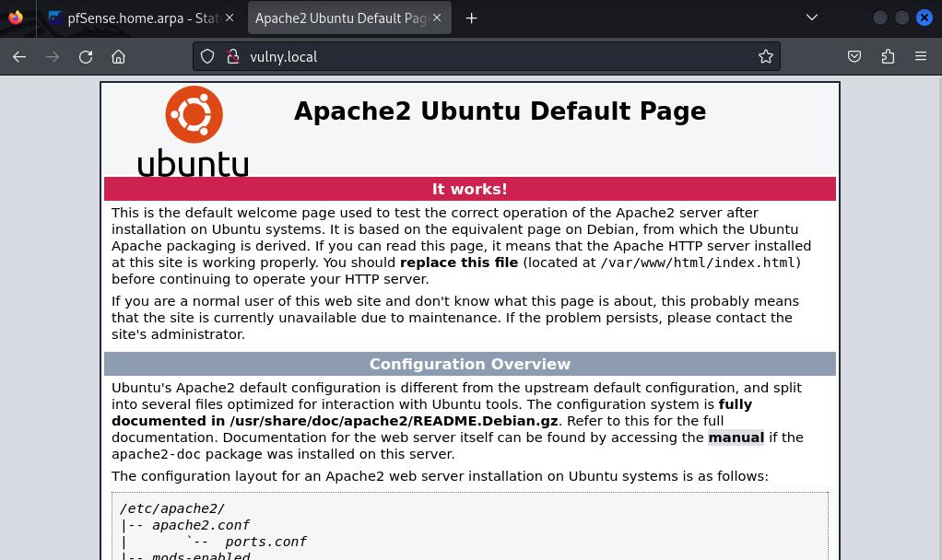Viewport: 942px width, 560px height.
Task: Click the Ubuntu logo image
Action: [194, 130]
